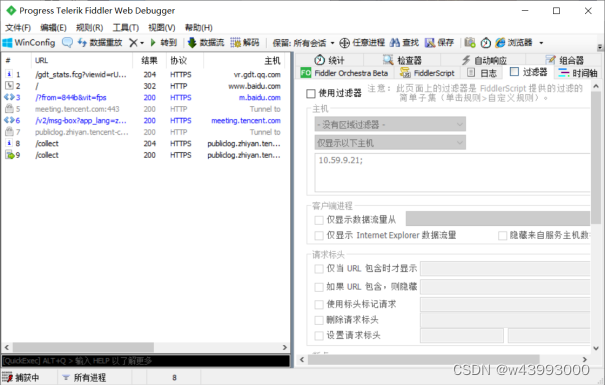605x385 pixels.
Task: Click the hosts text box with 10.59.9.21
Action: tap(452, 172)
